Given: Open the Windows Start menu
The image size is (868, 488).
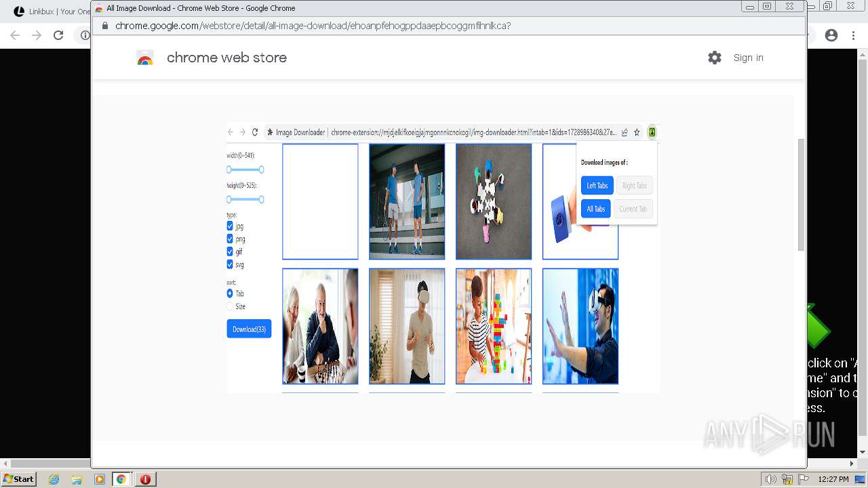Looking at the screenshot, I should 18,479.
